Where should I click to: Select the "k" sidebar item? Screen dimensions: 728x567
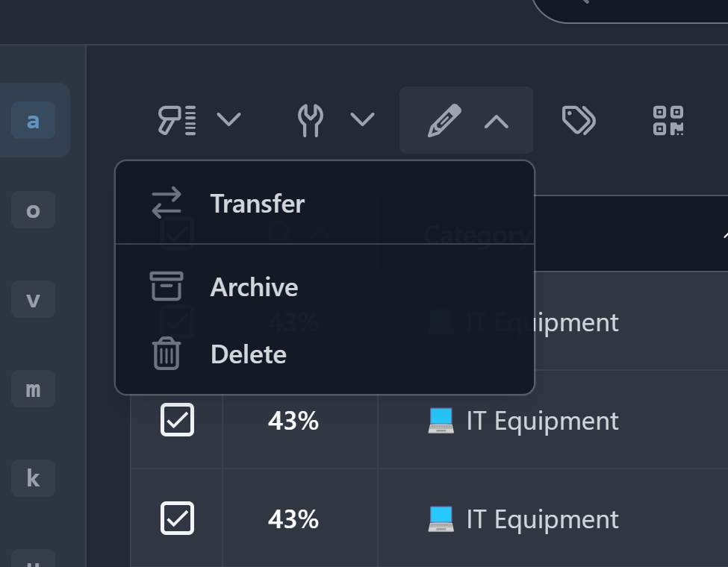(x=33, y=478)
